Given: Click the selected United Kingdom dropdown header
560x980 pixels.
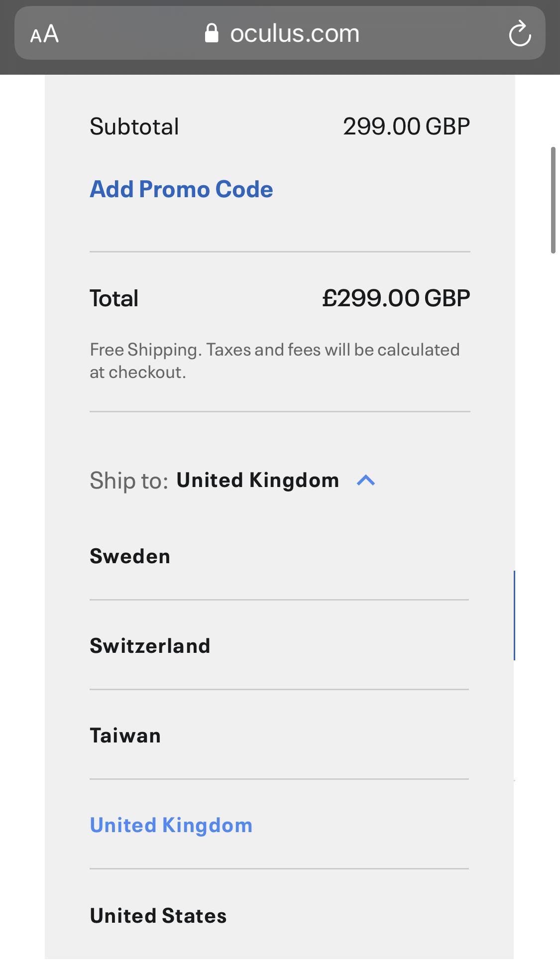Looking at the screenshot, I should [257, 481].
